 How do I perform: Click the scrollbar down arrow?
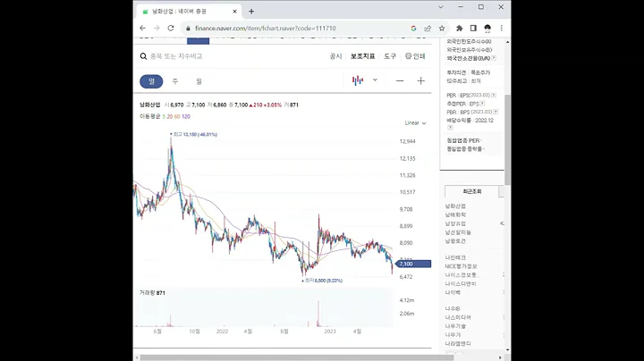[508, 350]
